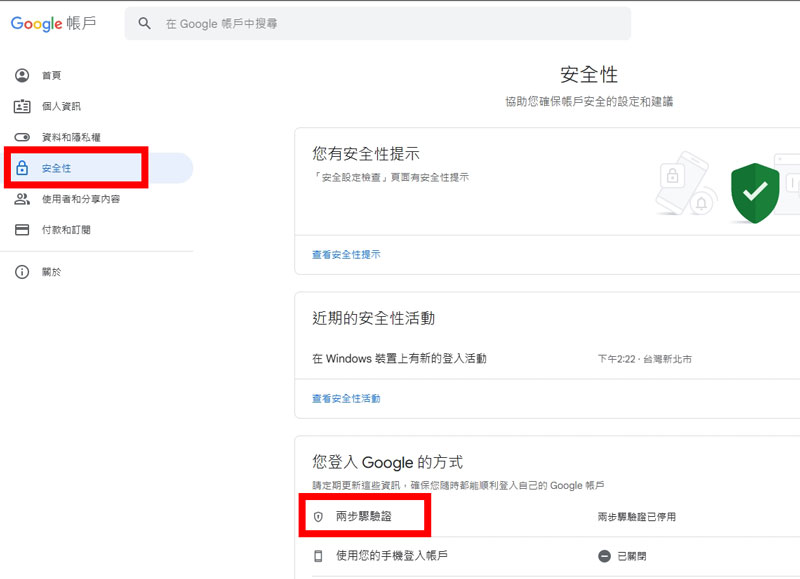Click the 關於 info icon
The height and width of the screenshot is (579, 800).
click(x=22, y=272)
